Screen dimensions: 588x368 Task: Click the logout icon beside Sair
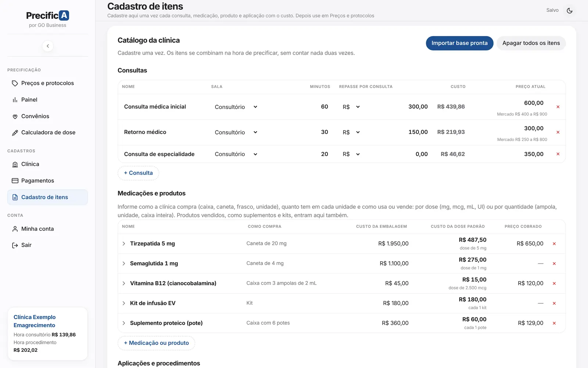click(15, 245)
